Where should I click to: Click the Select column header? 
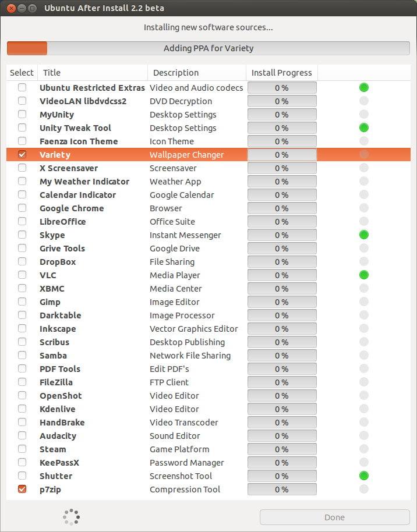[22, 73]
